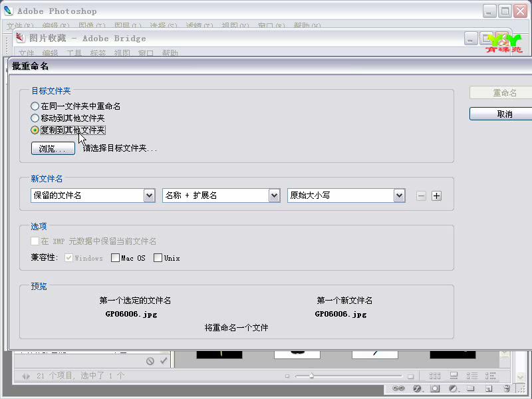Open the 视图 menu in Adobe Bridge
This screenshot has width=532, height=399.
122,53
